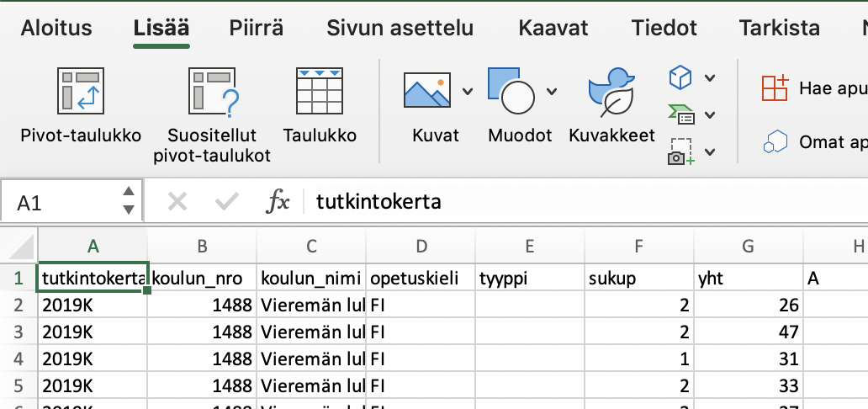Click the fx insert function button

coord(278,202)
